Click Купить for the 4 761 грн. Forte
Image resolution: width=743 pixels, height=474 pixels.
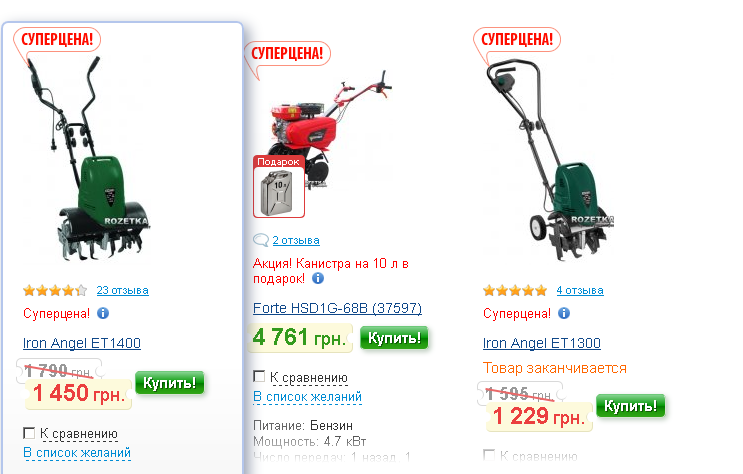(394, 338)
